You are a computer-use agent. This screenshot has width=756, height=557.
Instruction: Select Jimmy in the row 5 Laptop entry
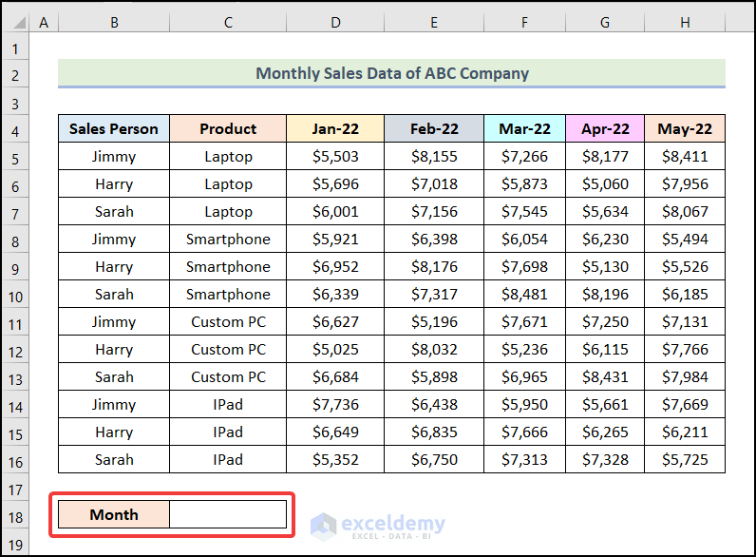[114, 157]
